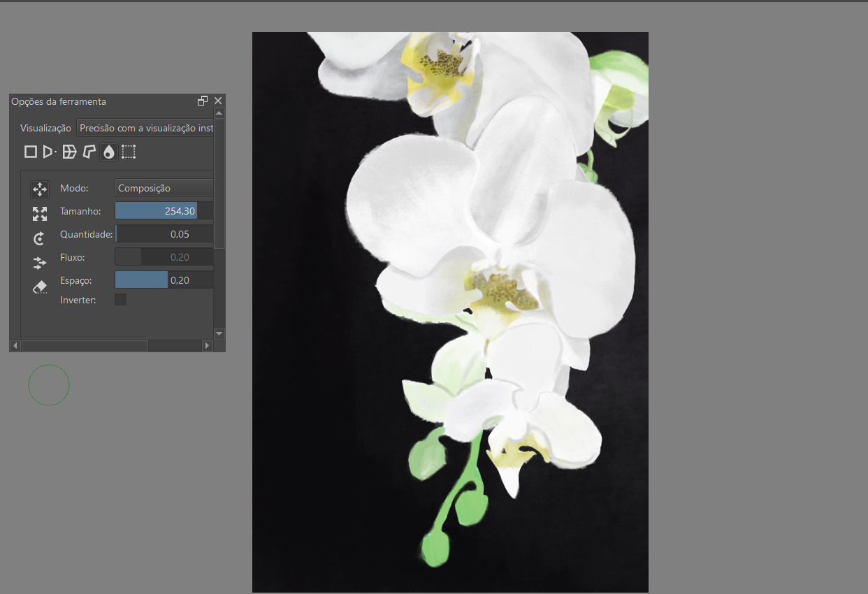Screen dimensions: 868x594
Task: Click the panel's scroll down arrow
Action: tap(219, 334)
